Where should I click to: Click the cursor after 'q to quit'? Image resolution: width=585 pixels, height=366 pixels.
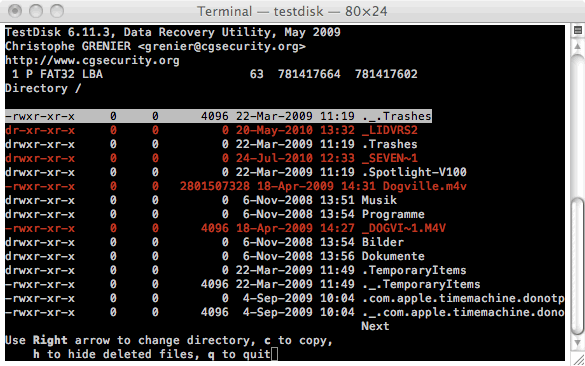(275, 354)
